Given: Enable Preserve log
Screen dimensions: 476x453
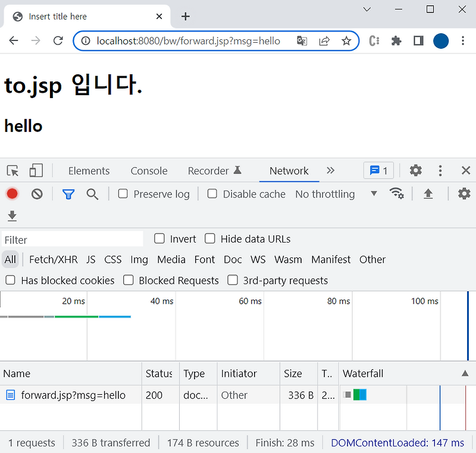Looking at the screenshot, I should (123, 194).
